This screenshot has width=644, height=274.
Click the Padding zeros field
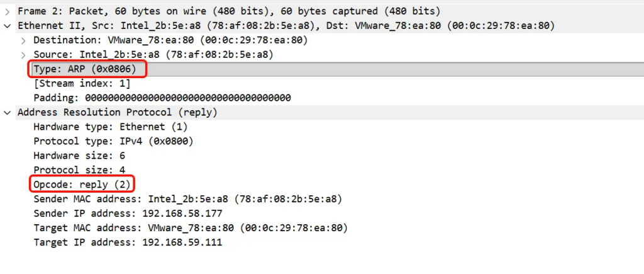tap(162, 98)
